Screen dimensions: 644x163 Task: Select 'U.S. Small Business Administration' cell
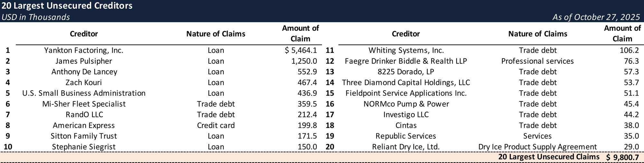(x=84, y=93)
